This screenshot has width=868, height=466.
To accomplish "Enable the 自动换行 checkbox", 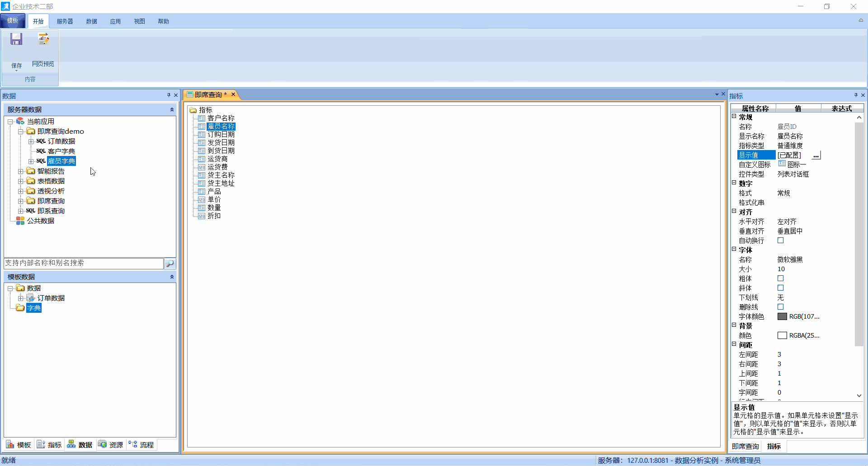I will click(x=780, y=240).
